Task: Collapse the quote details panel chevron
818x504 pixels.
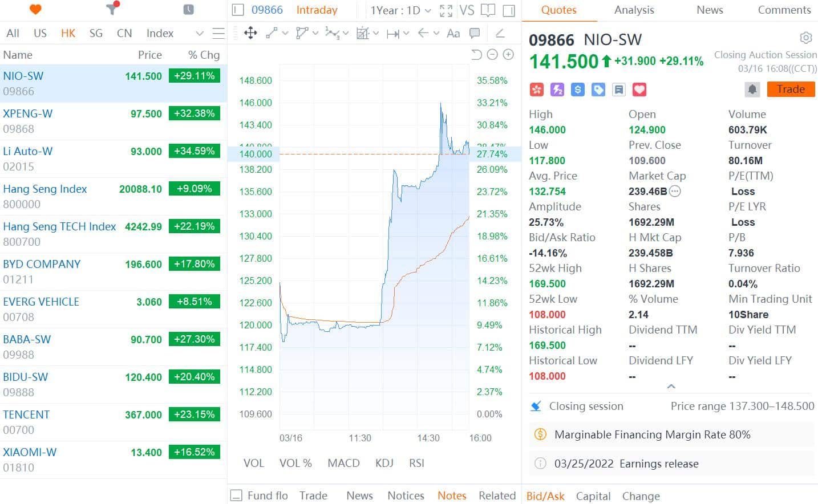Action: [x=671, y=387]
